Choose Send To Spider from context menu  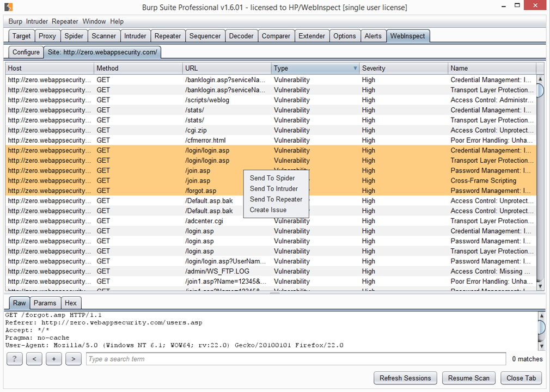(272, 178)
